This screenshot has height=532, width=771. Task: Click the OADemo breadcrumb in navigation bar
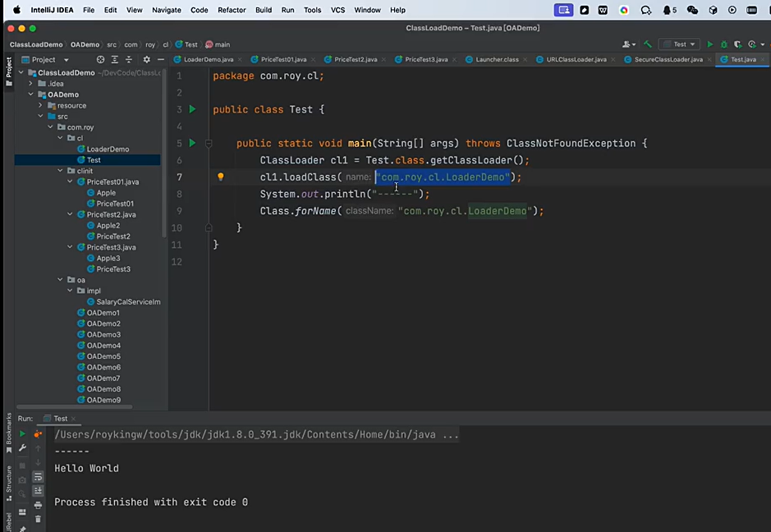click(85, 44)
